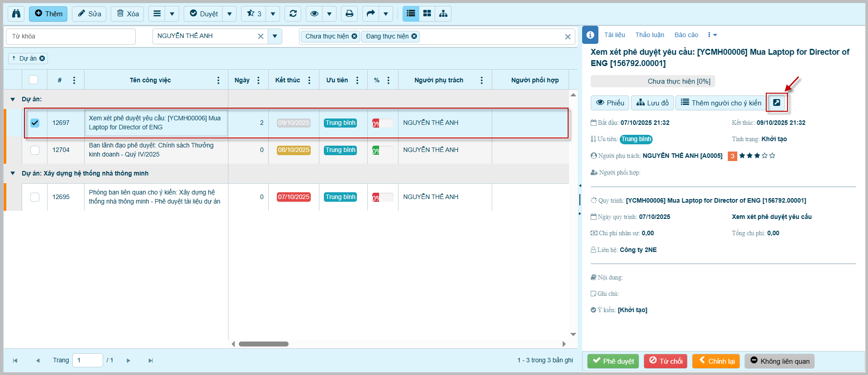Switch to hierarchy tree view icon
Viewport: 868px width, 375px height.
(443, 14)
